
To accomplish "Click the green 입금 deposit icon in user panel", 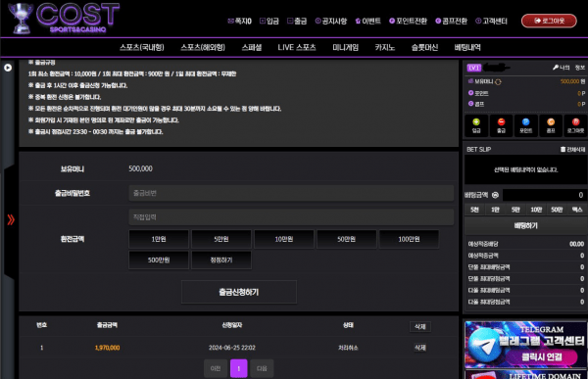I will coord(476,125).
